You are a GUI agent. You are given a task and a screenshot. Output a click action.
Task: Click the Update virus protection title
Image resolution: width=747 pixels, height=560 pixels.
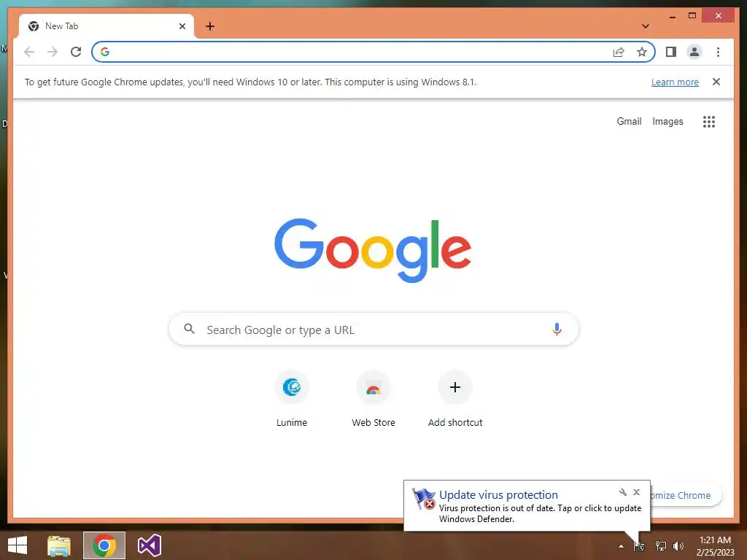498,495
